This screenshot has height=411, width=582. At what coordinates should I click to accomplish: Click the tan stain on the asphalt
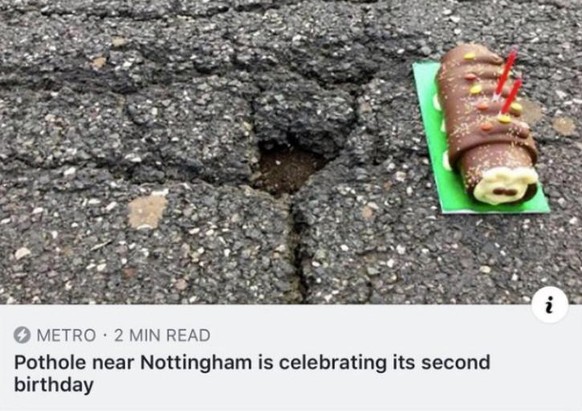point(147,211)
